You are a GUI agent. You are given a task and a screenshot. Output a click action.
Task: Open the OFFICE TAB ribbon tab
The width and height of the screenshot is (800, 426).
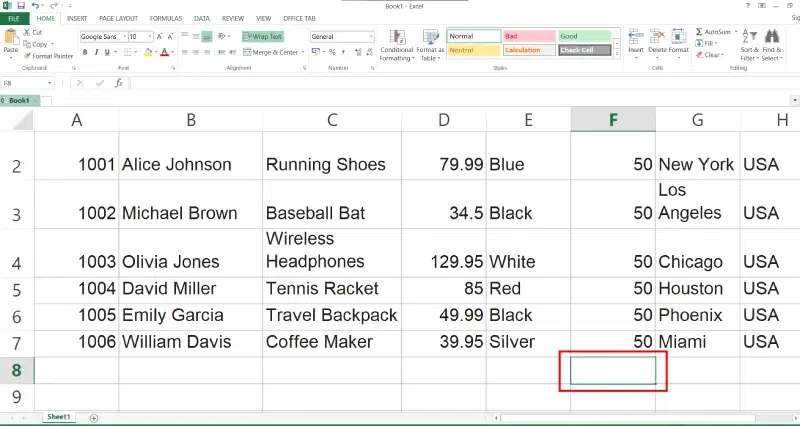click(x=299, y=18)
